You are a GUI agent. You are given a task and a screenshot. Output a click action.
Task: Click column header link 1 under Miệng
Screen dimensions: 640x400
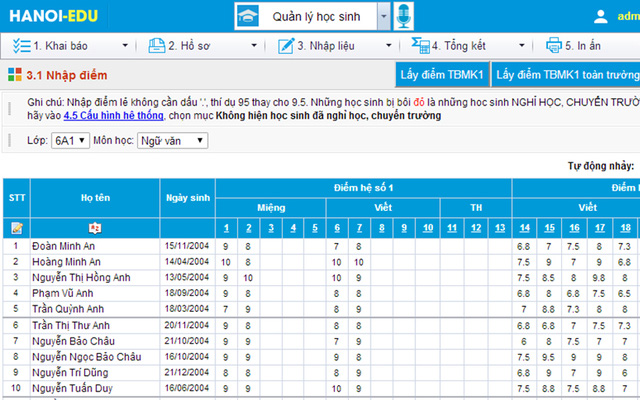click(227, 228)
